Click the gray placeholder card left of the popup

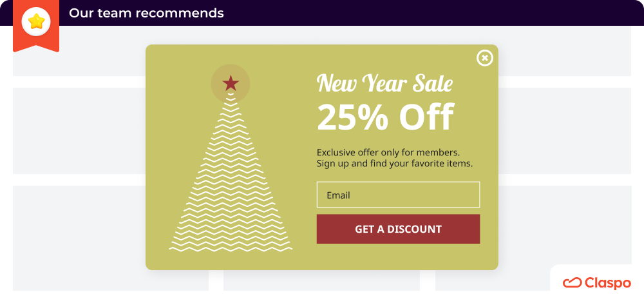point(79,131)
